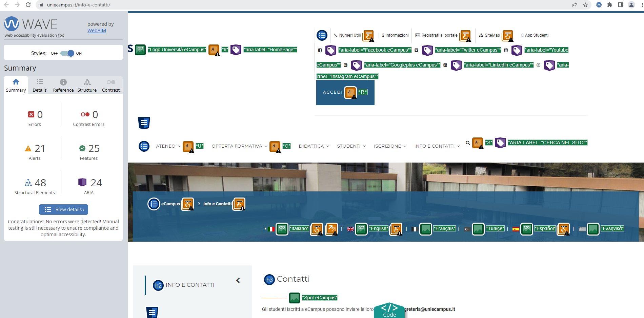Open the Code panel tab at the bottom
This screenshot has height=318, width=644.
coord(389,311)
